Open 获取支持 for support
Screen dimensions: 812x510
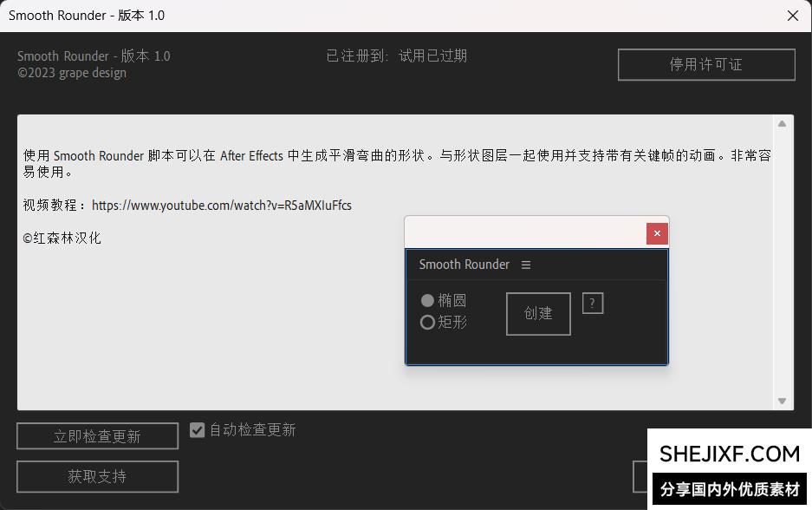click(97, 476)
